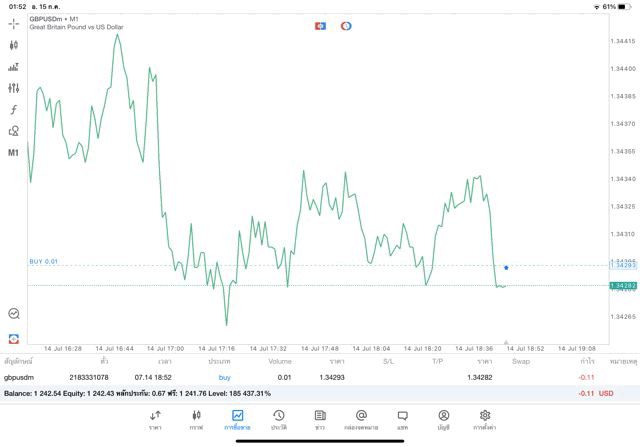The height and width of the screenshot is (447, 640).
Task: Activate the crosshair tool in left sidebar
Action: coord(14,22)
